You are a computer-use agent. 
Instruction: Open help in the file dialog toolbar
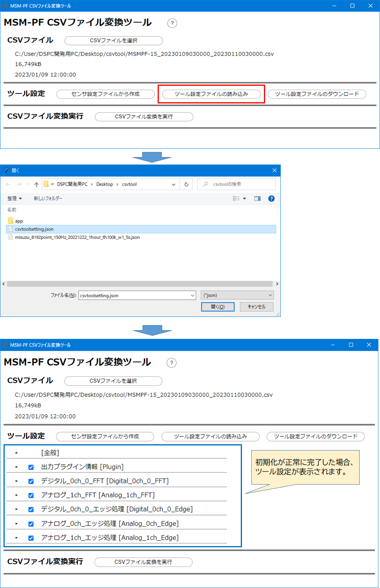click(x=271, y=199)
